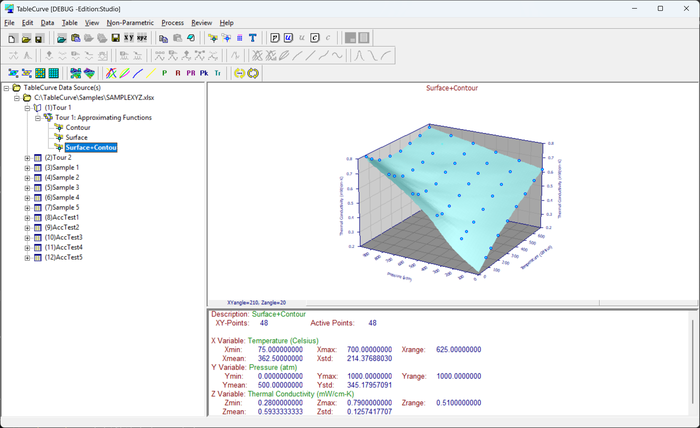Click the yellow grid toolbar icon
Image resolution: width=700 pixels, height=428 pixels.
tap(40, 73)
